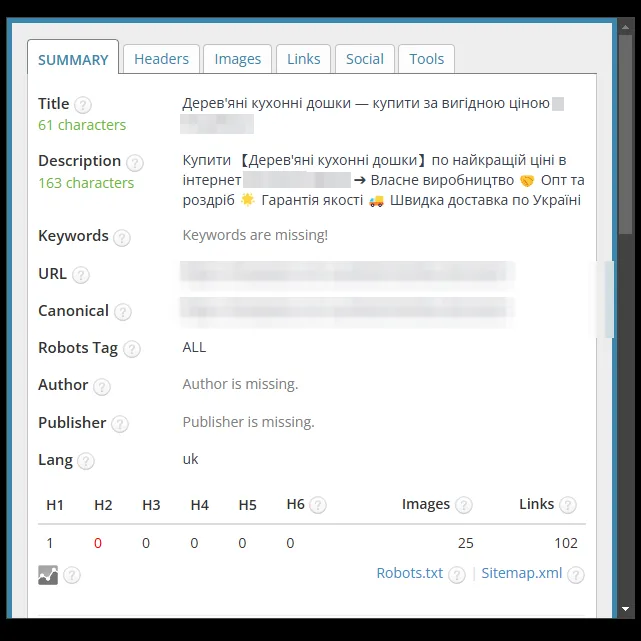
Task: Click the blurred Canonical value
Action: tap(347, 312)
